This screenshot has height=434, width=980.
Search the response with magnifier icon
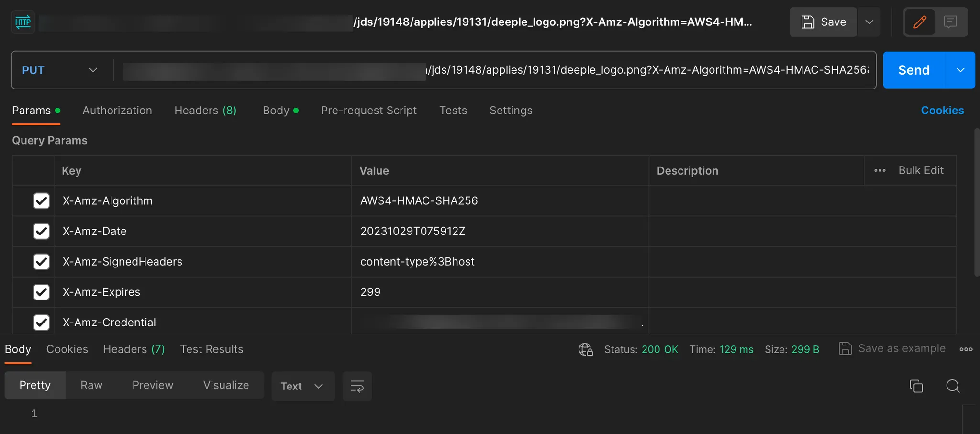(953, 386)
